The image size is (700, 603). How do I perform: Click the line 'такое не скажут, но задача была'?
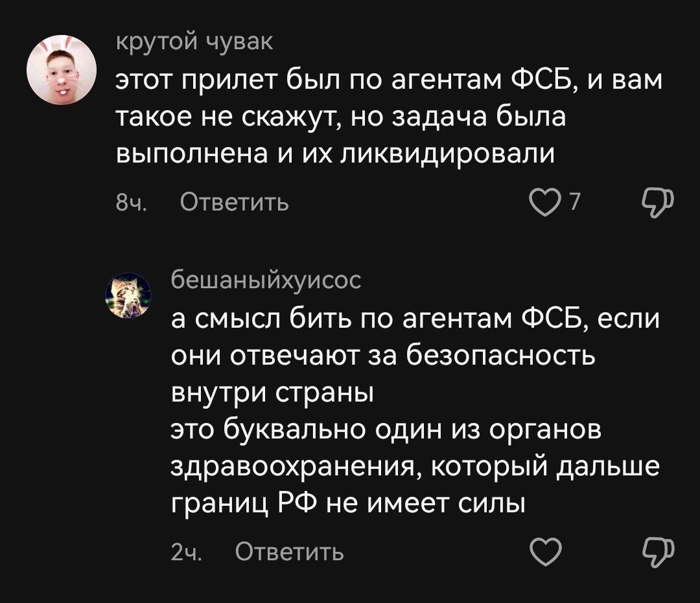(341, 118)
